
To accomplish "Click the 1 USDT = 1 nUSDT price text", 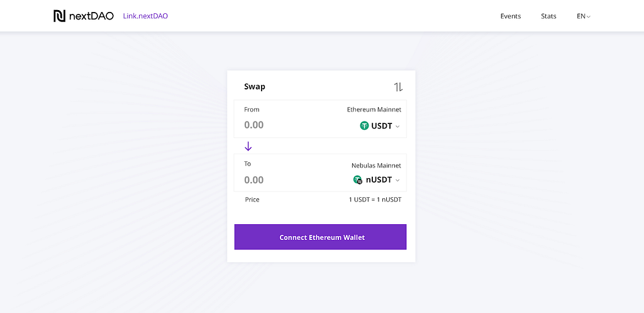I will (x=375, y=200).
